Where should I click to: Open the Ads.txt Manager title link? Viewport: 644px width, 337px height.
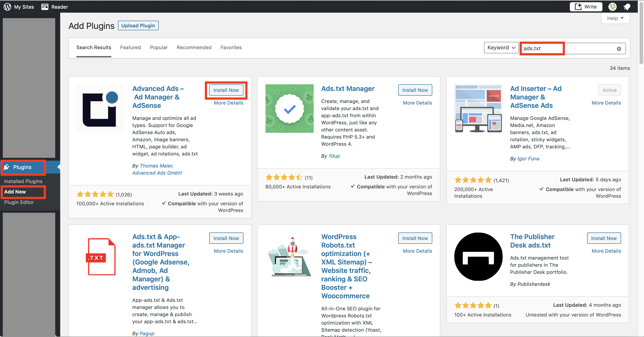click(x=348, y=89)
